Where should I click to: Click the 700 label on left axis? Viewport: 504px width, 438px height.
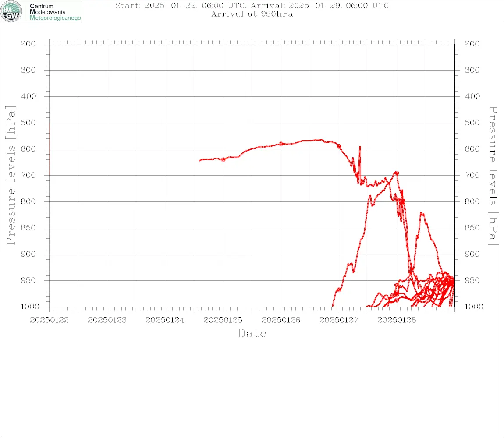(28, 176)
